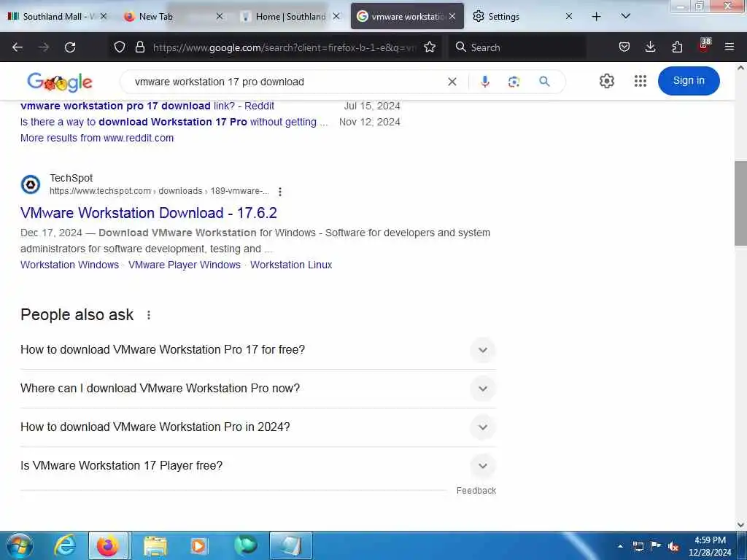Click the scrollbar down arrow
The height and width of the screenshot is (560, 747).
[740, 525]
